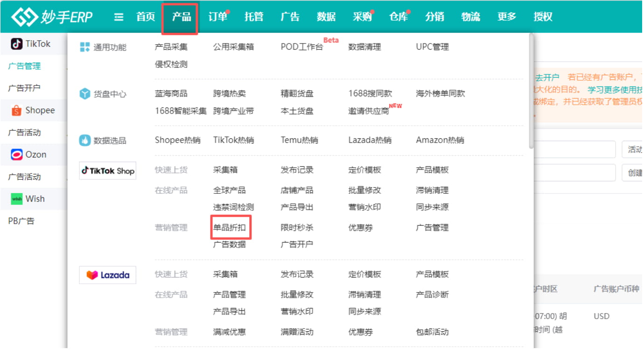644x350 pixels.
Task: Open 产品采集 under 通用功能
Action: (x=171, y=47)
